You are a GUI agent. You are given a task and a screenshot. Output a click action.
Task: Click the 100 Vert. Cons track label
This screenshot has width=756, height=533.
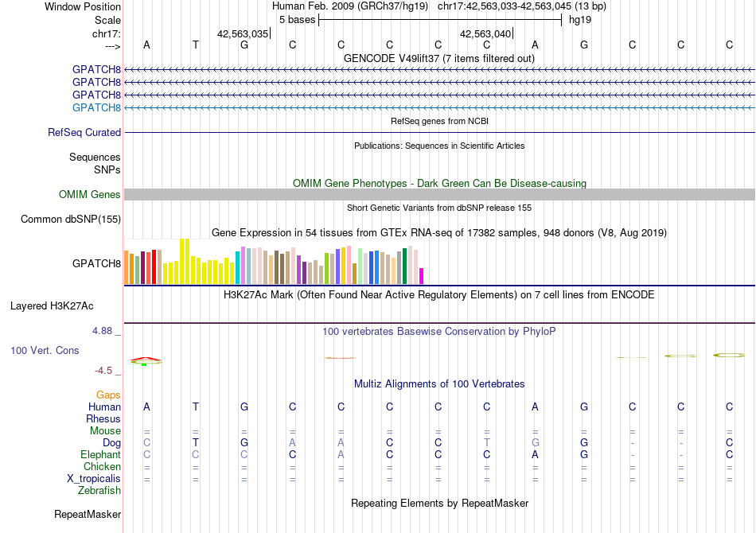pos(45,350)
